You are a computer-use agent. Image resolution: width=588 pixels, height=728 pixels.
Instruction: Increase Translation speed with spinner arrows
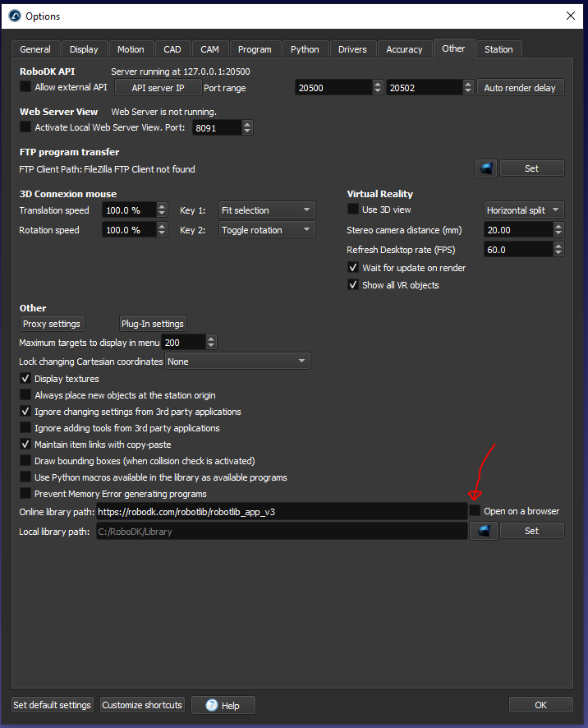pyautogui.click(x=162, y=207)
